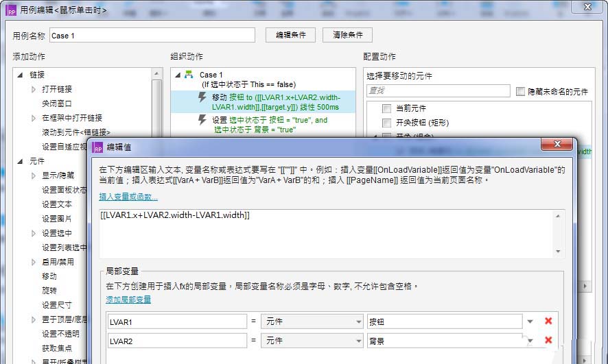Expand the 打开链接 tree item
608x364 pixels.
34,89
